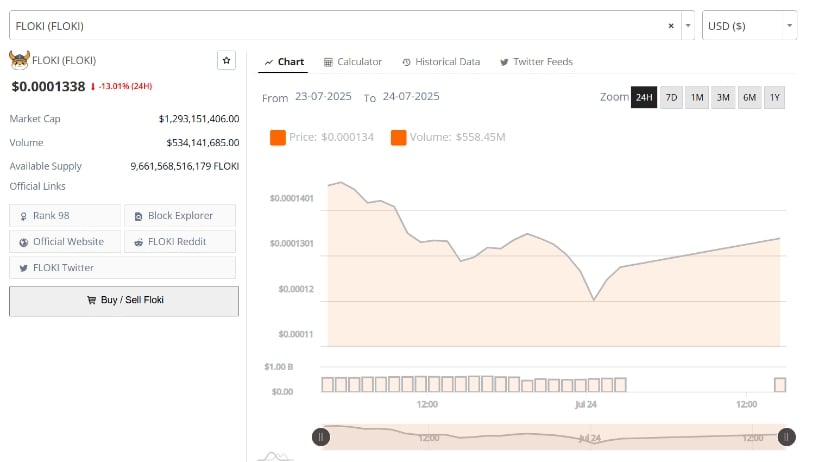Click the left range navigator handle

click(x=321, y=437)
